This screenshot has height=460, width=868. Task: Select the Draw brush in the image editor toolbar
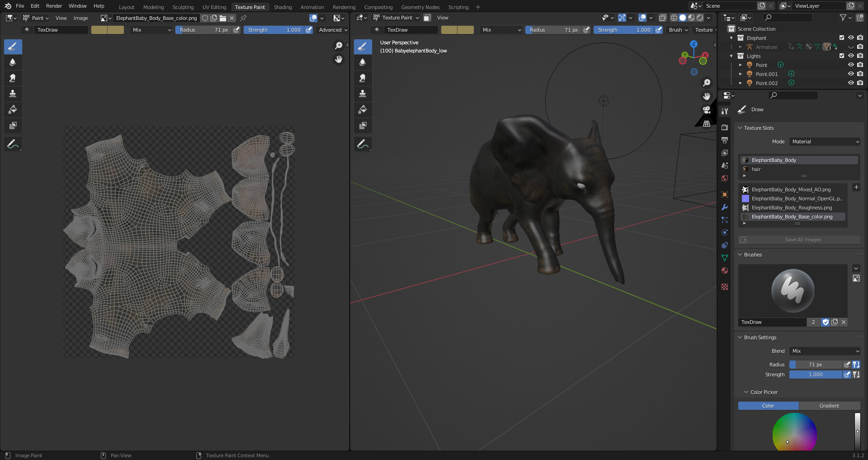[13, 46]
